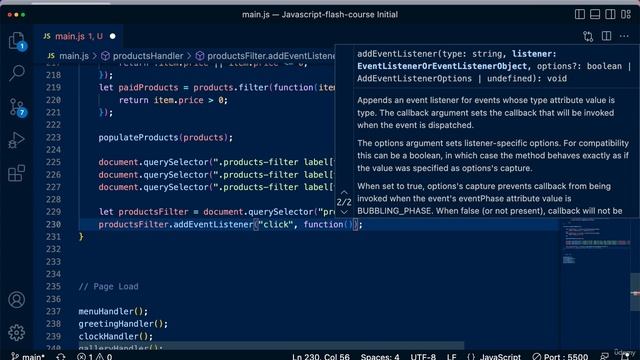
Task: Click UTF-8 encoding status
Action: tap(423, 356)
